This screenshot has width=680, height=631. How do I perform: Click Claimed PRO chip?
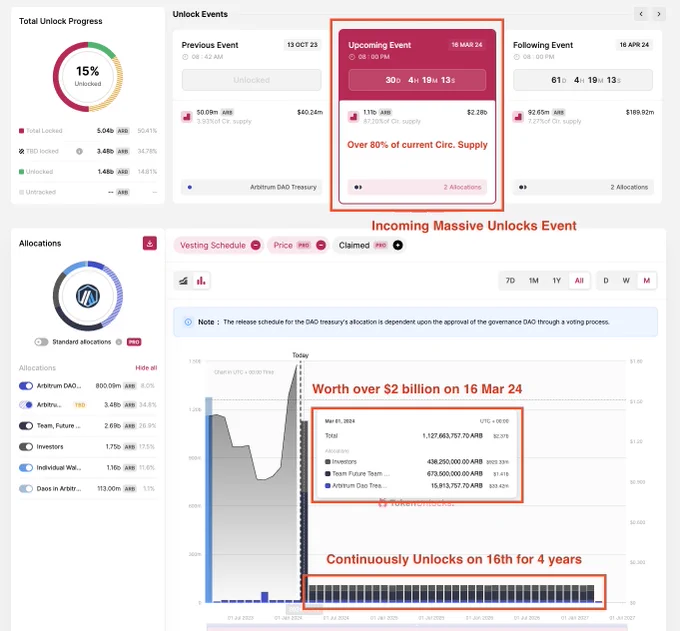click(368, 245)
